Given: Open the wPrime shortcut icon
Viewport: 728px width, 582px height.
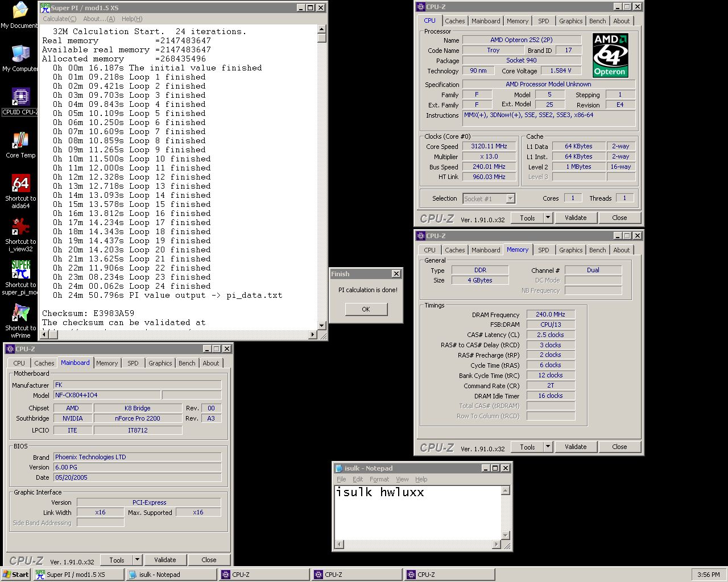Looking at the screenshot, I should point(20,321).
